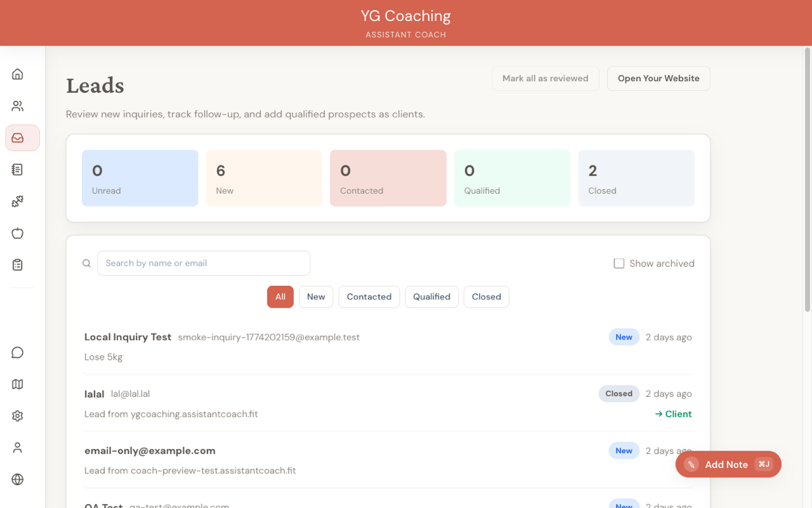The height and width of the screenshot is (508, 812).
Task: Click the search by name or email field
Action: tap(203, 263)
